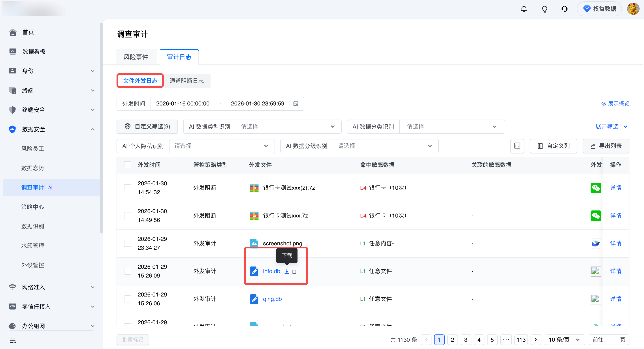This screenshot has height=349, width=644.
Task: Collapse the sidebar with the bottom menu icon
Action: coord(13,340)
